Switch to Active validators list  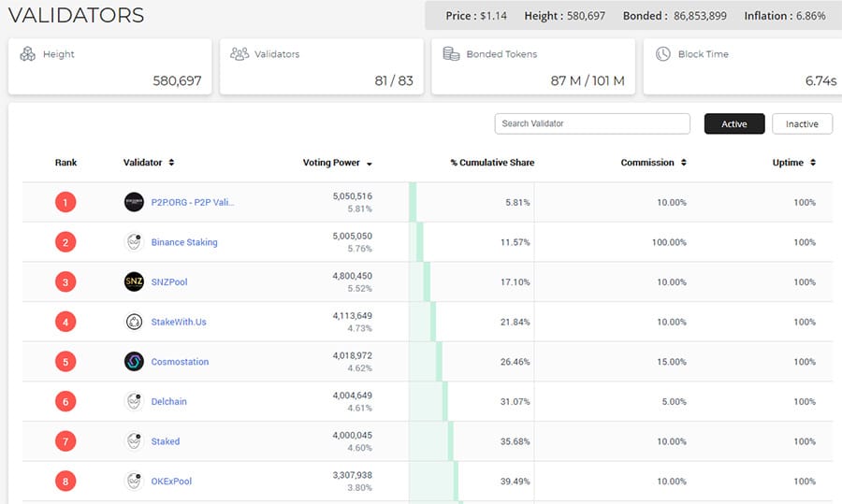point(734,124)
